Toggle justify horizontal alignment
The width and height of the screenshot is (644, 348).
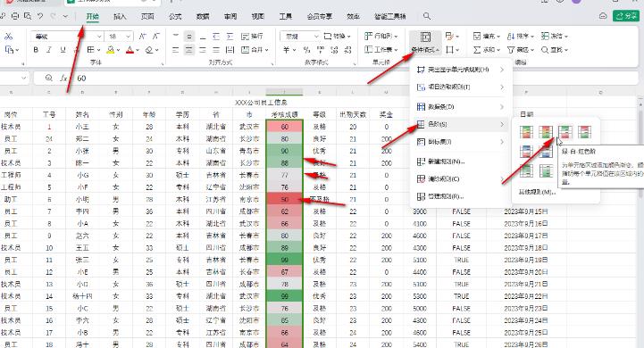click(x=216, y=50)
